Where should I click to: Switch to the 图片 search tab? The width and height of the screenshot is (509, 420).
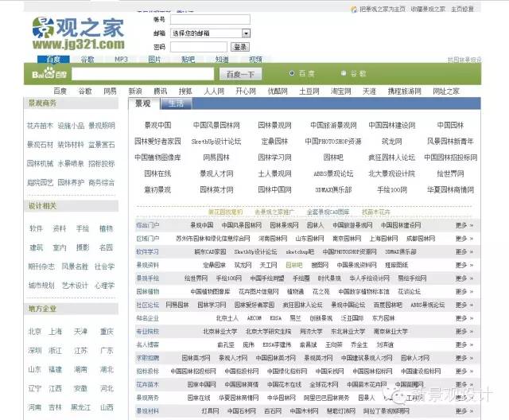(x=154, y=60)
